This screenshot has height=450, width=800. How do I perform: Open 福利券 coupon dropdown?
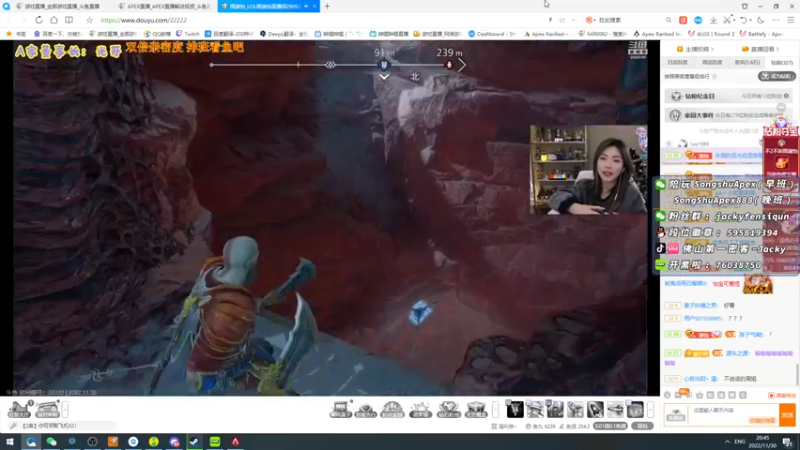[x=504, y=426]
